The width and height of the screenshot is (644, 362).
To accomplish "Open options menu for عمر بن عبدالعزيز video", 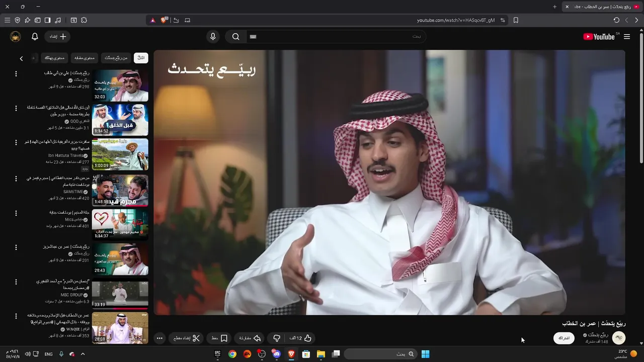I will coord(16,247).
